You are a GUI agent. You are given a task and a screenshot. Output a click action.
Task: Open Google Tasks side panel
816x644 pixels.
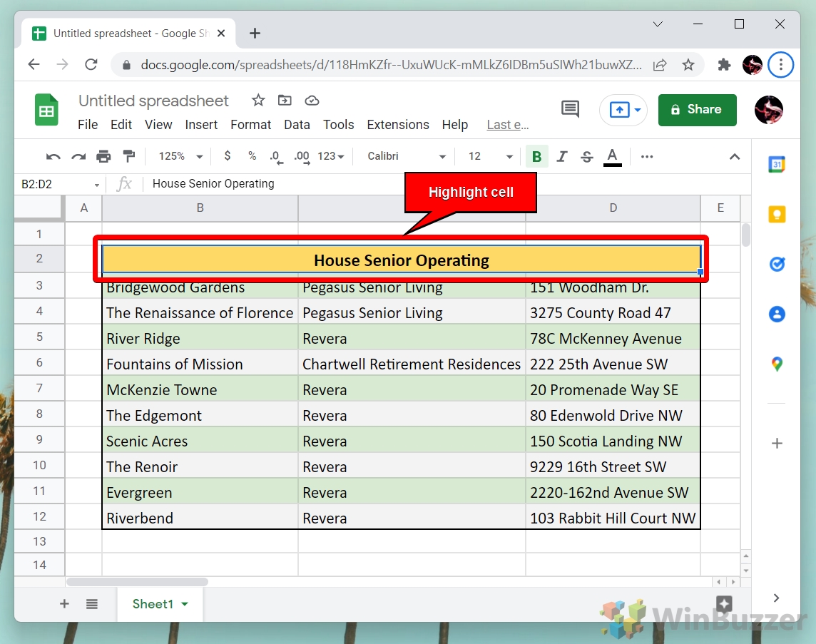(x=777, y=265)
